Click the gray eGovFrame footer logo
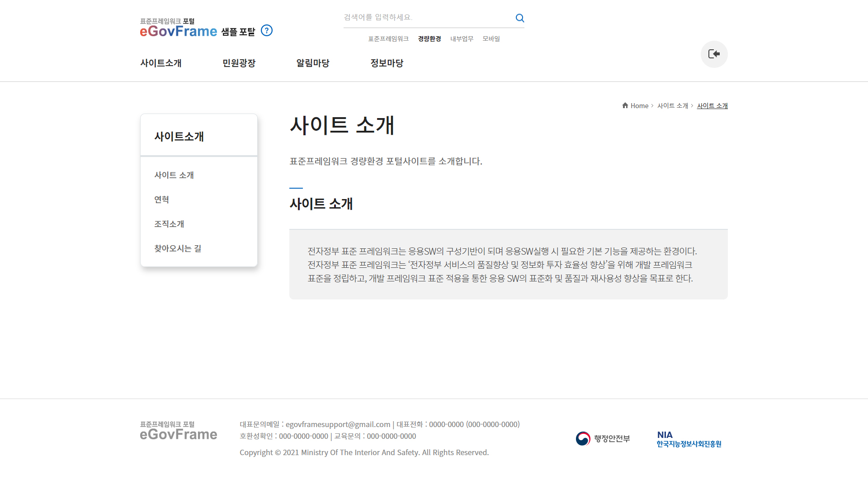Screen dimensions: 868x480 pos(179,431)
